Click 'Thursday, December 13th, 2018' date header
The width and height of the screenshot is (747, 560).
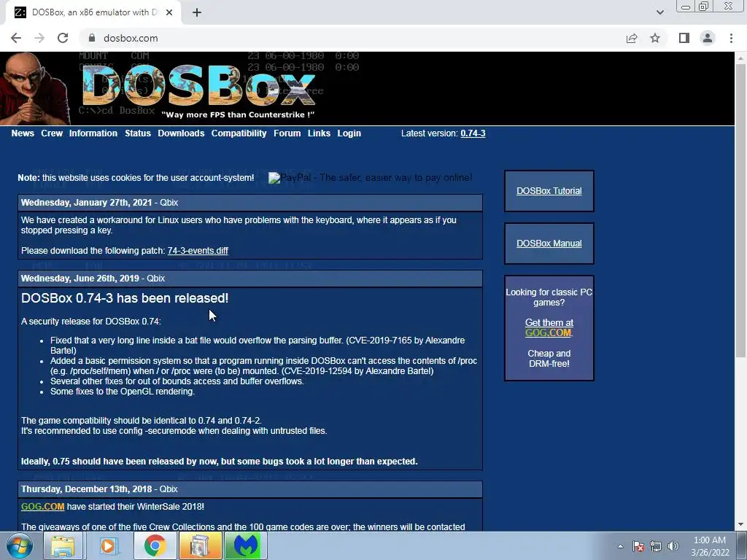[86, 489]
